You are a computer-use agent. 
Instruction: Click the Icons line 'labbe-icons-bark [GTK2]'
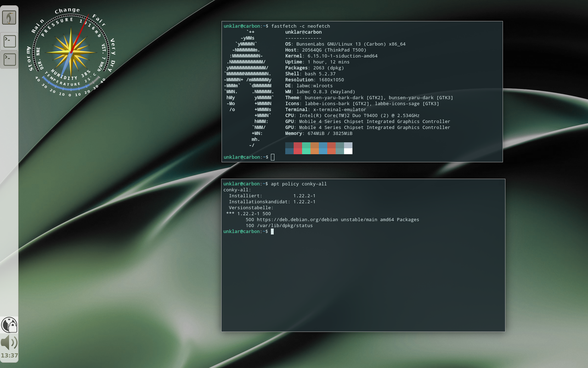(x=362, y=104)
